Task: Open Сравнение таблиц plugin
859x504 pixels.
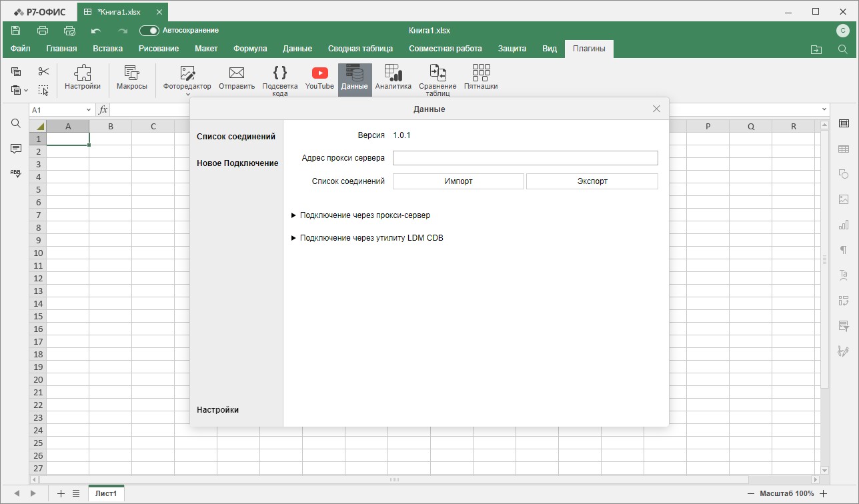Action: (x=438, y=78)
